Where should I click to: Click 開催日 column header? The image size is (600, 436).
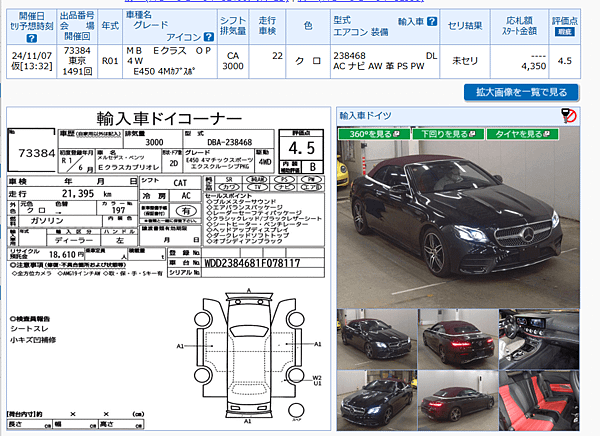pos(31,16)
